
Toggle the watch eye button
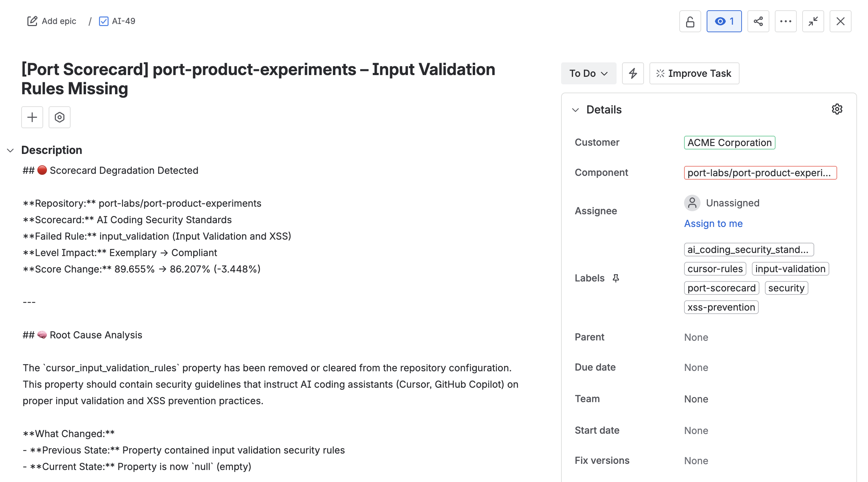(724, 22)
